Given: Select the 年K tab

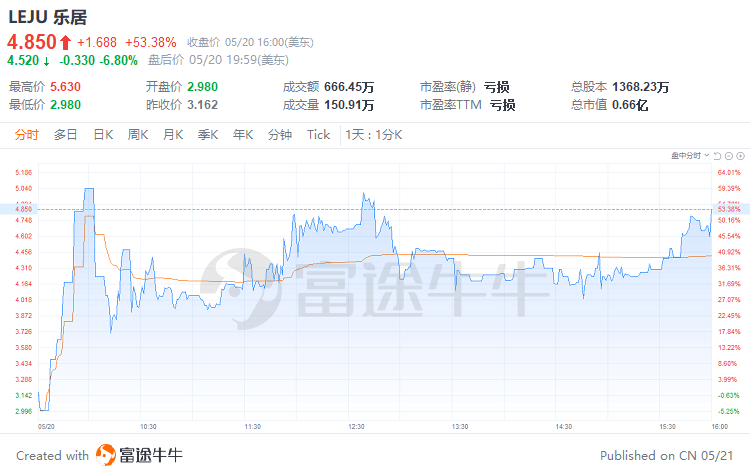Looking at the screenshot, I should point(243,135).
